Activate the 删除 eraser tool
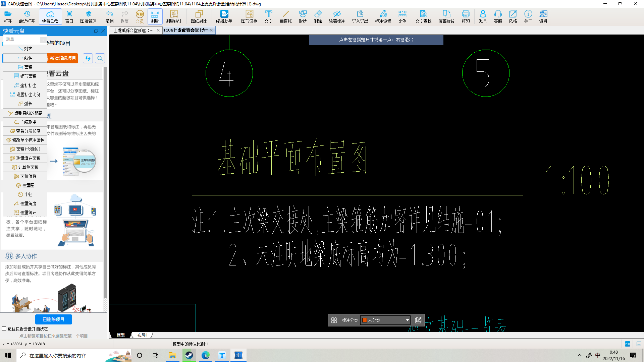This screenshot has width=644, height=362. (318, 16)
